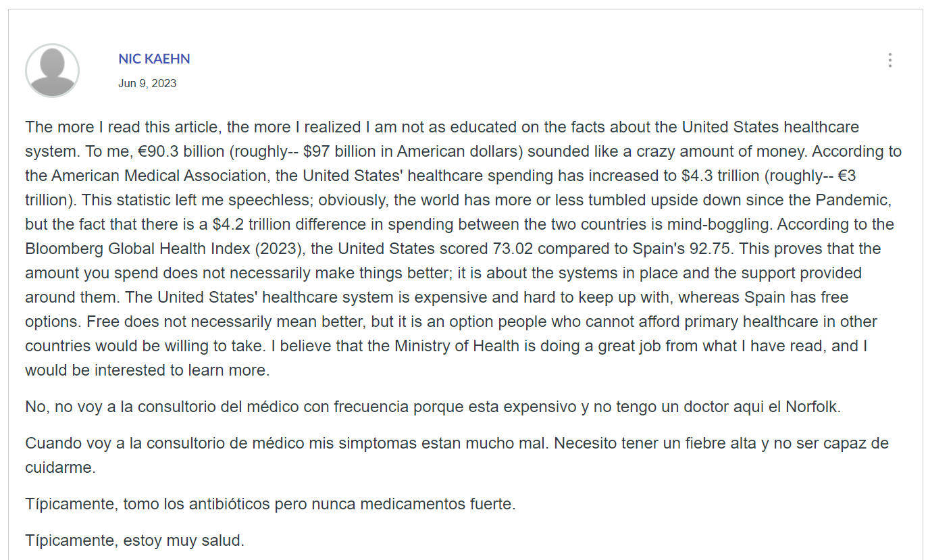928x560 pixels.
Task: Open the NIC KAEHN author profile link
Action: pyautogui.click(x=154, y=59)
